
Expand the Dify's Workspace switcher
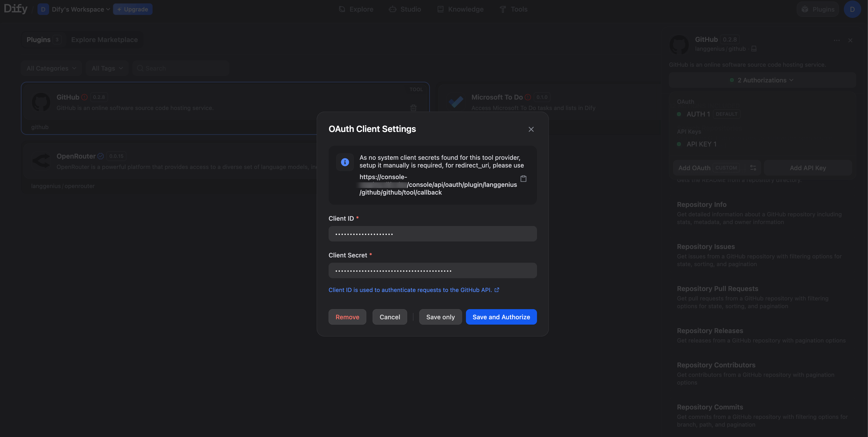coord(81,9)
